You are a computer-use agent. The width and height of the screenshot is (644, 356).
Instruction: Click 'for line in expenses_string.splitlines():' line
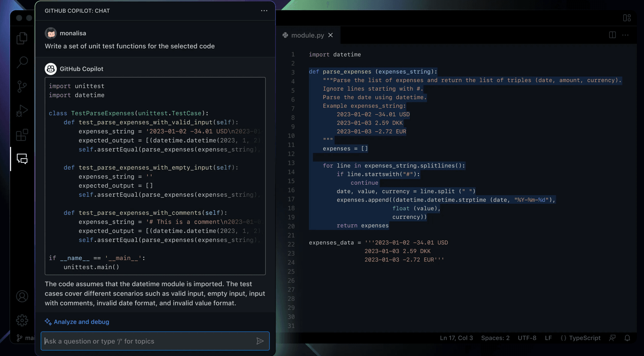point(394,166)
